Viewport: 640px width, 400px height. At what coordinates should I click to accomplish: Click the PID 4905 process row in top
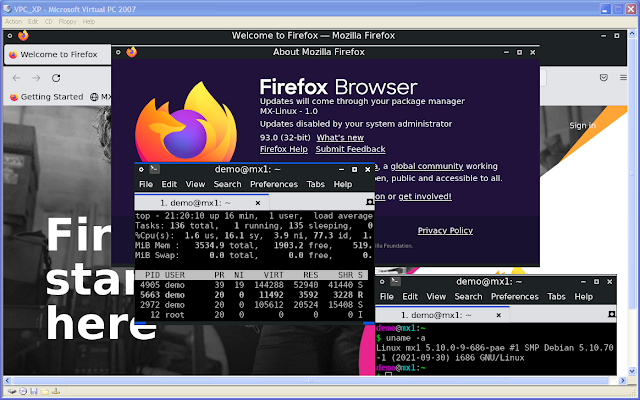(x=251, y=285)
